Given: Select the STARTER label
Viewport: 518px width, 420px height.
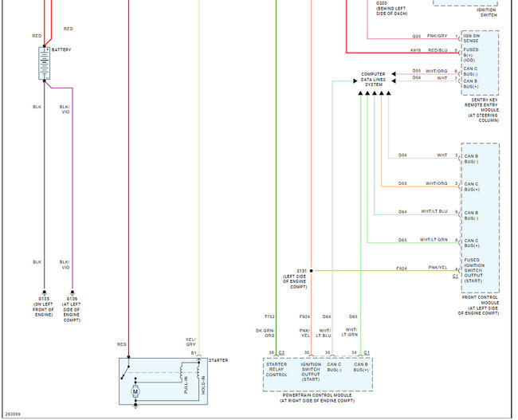Looking at the screenshot, I should pos(218,360).
